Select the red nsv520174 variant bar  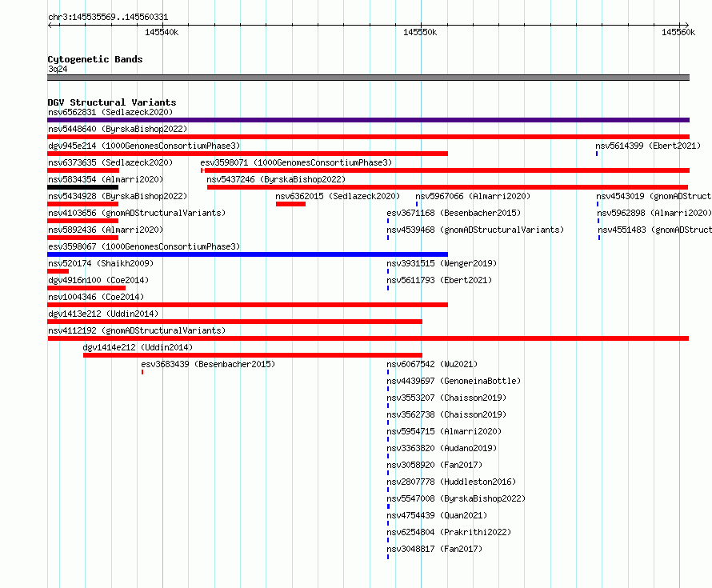pyautogui.click(x=58, y=271)
